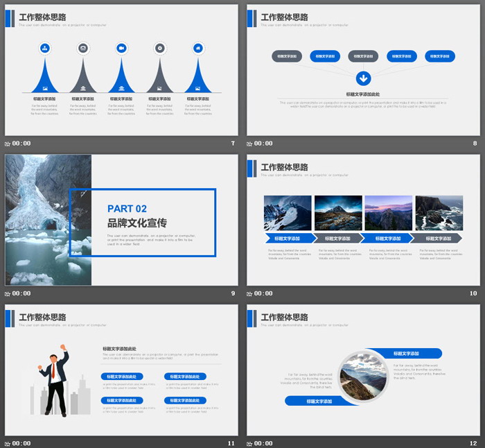
Task: Select the org chart icon on slide 7
Action: [45, 48]
